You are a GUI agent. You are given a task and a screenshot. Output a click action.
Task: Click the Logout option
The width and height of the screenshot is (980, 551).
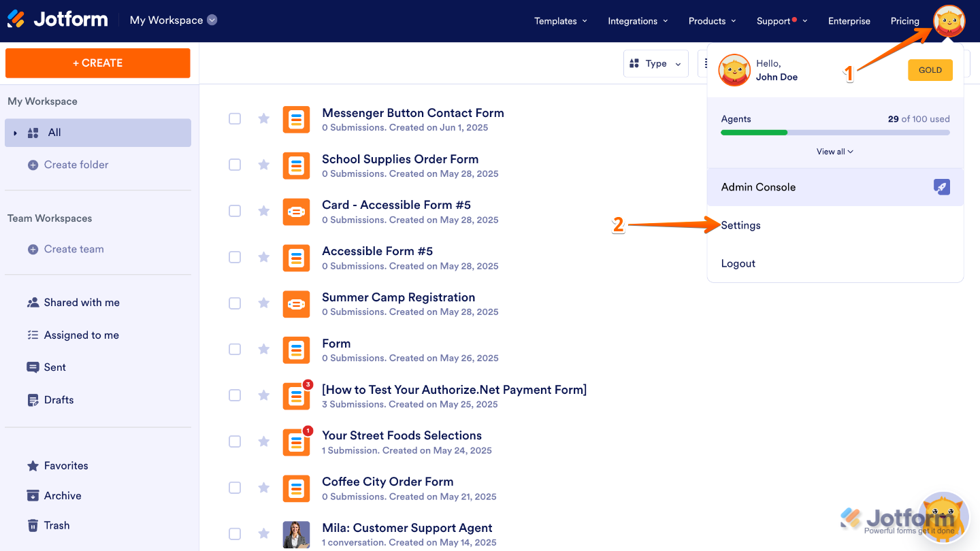tap(738, 263)
